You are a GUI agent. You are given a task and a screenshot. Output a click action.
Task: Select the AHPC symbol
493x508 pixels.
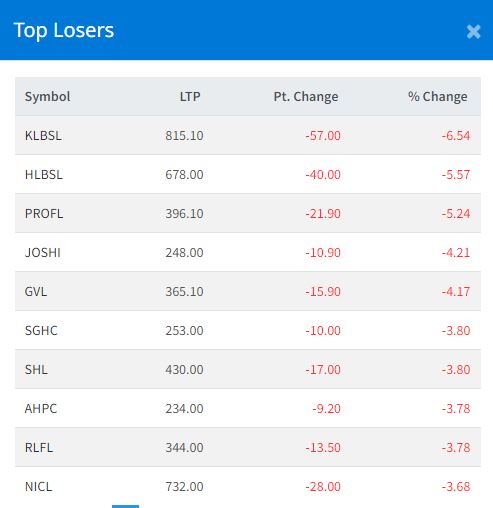click(x=41, y=409)
